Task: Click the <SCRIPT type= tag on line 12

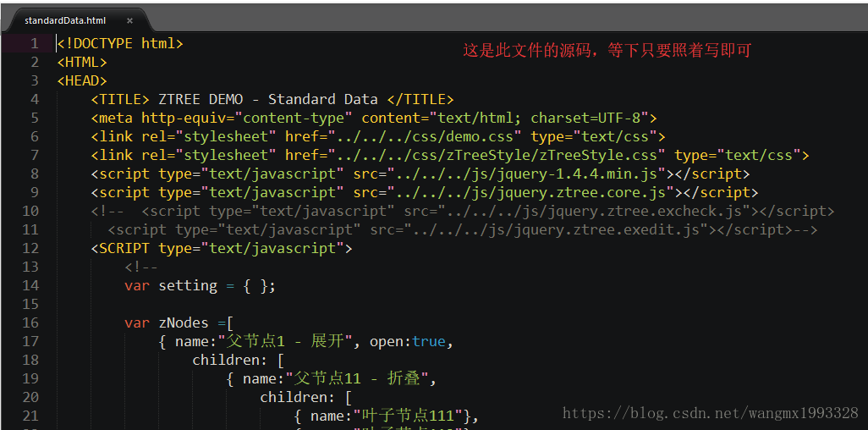Action: tap(222, 248)
